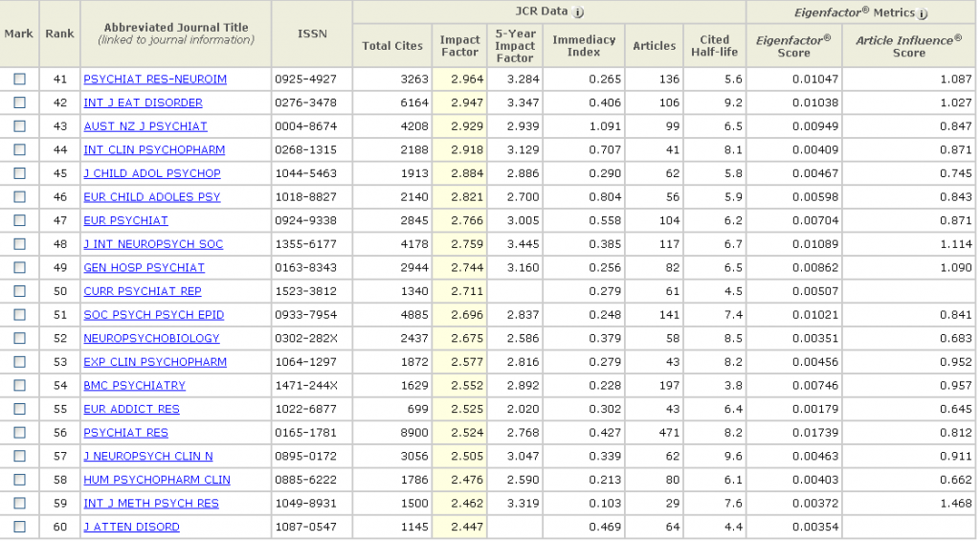Image resolution: width=980 pixels, height=542 pixels.
Task: Follow the HUM PSYCHOPHARM CLIN link
Action: pyautogui.click(x=157, y=480)
